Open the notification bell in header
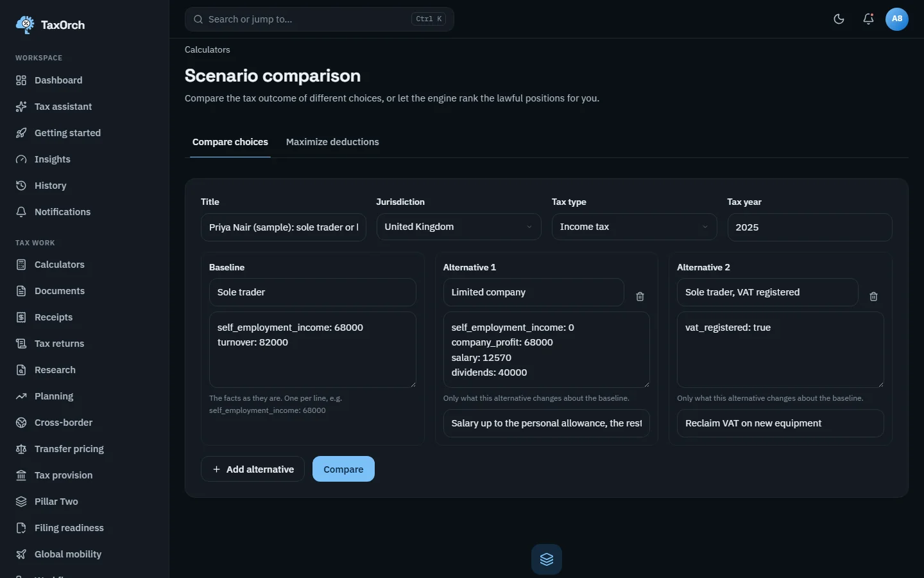Image resolution: width=924 pixels, height=578 pixels. [868, 19]
